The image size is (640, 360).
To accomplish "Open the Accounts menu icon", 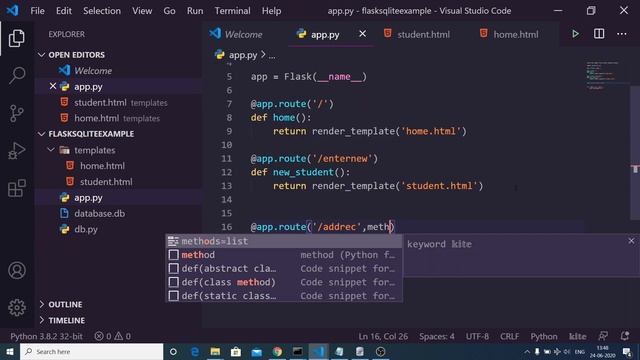I will tap(17, 271).
